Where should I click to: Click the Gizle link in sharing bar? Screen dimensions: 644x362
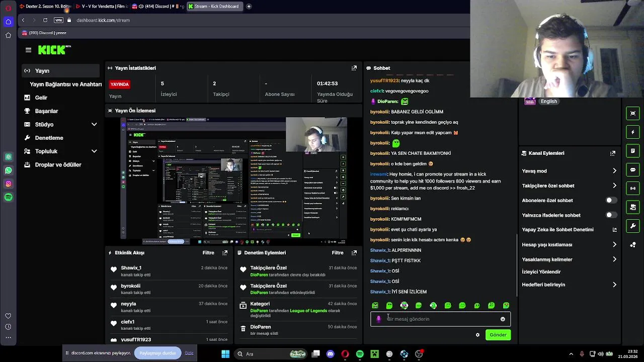point(189,353)
